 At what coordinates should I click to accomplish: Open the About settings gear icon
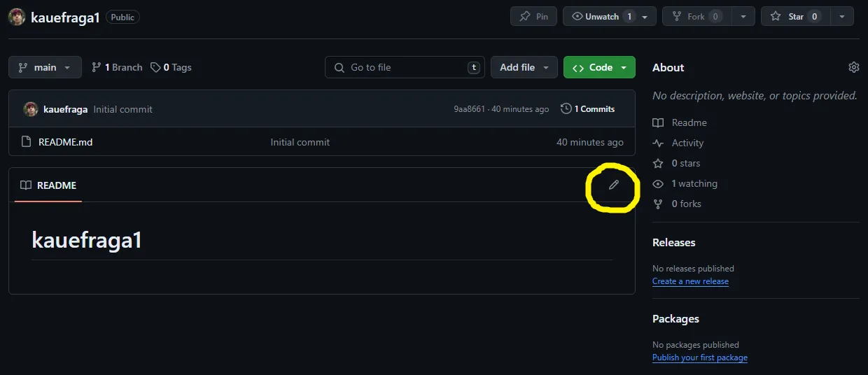tap(853, 67)
